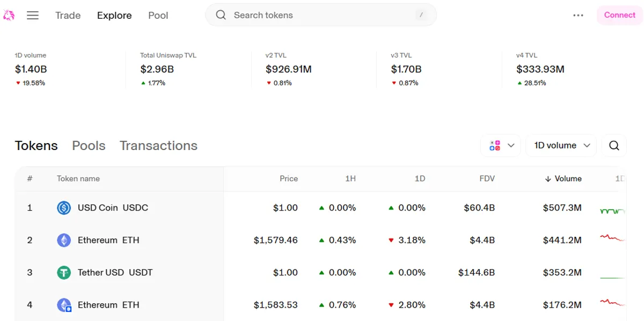This screenshot has height=321, width=644.
Task: Switch to the Pools tab
Action: click(89, 145)
